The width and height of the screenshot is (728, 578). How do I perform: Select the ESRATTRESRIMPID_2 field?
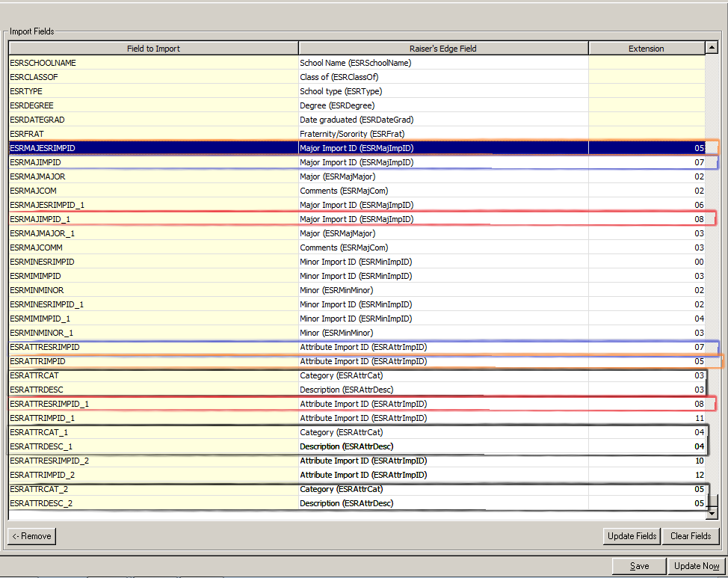coord(153,461)
